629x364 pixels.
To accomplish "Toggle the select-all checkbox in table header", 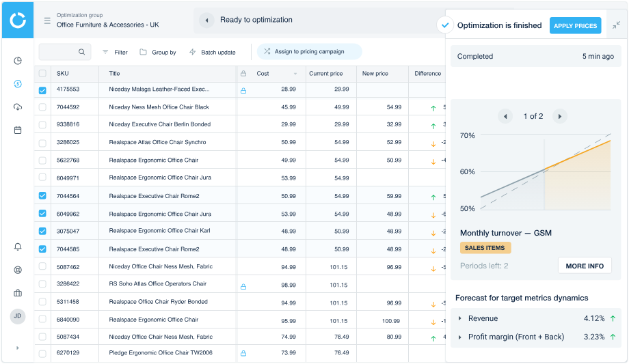I will pos(42,73).
